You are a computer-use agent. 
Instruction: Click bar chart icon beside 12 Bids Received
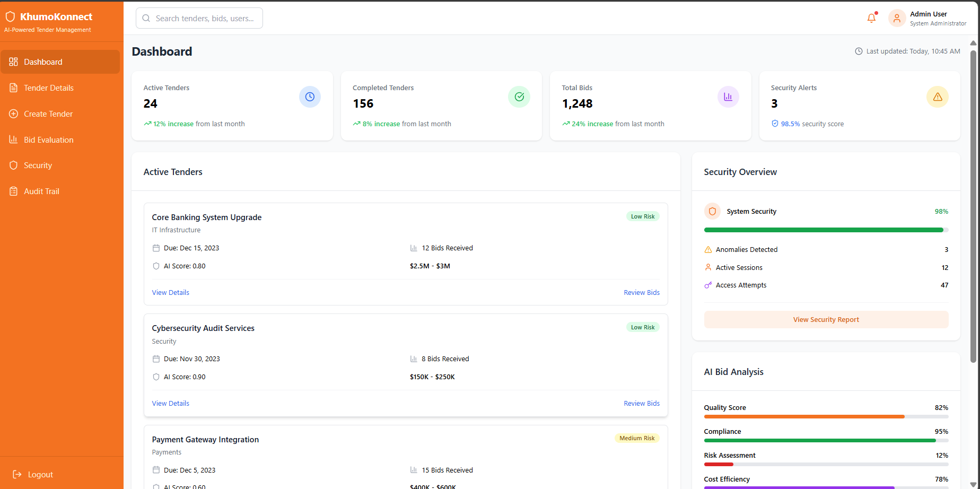(x=414, y=248)
